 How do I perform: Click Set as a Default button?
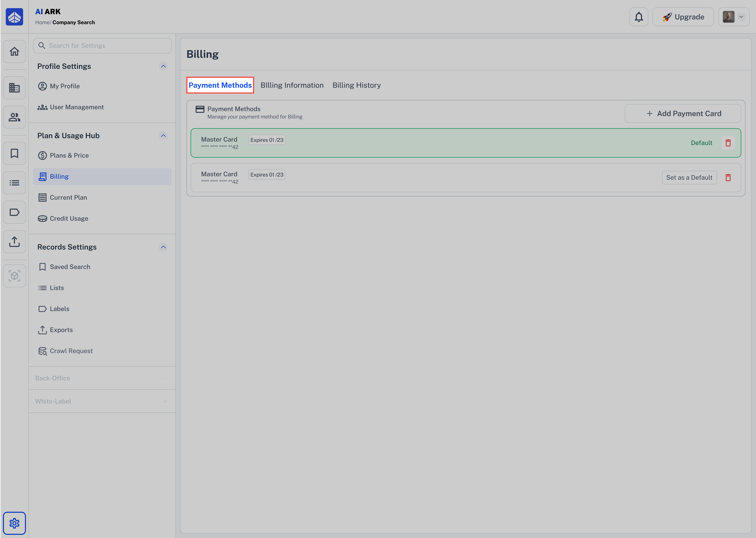pyautogui.click(x=689, y=178)
